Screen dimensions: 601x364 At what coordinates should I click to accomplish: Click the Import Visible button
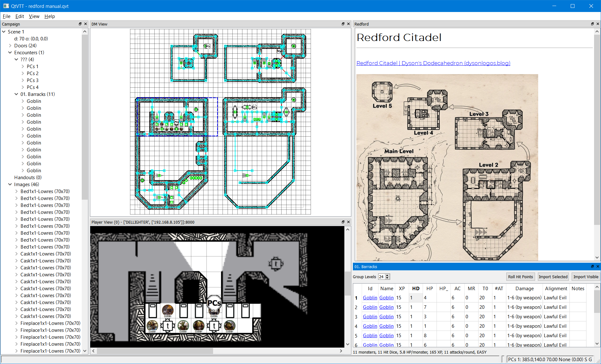[586, 277]
